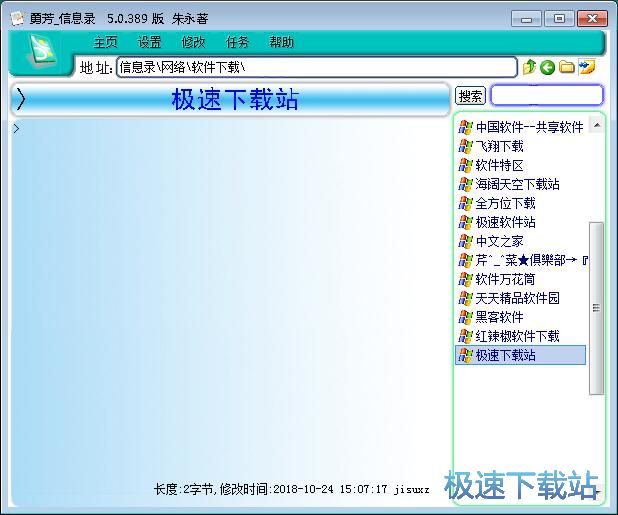Open the 修改 menu
The image size is (618, 515).
click(x=193, y=42)
